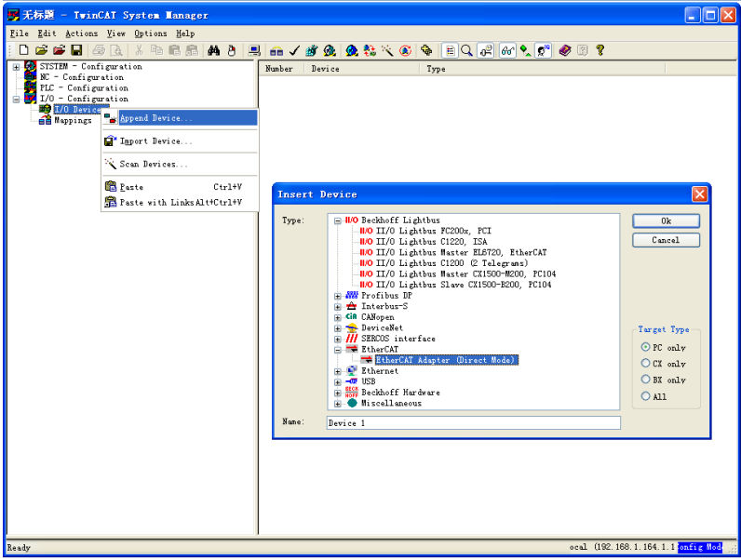Expand the DeviceNet category
This screenshot has width=741, height=560.
(337, 328)
